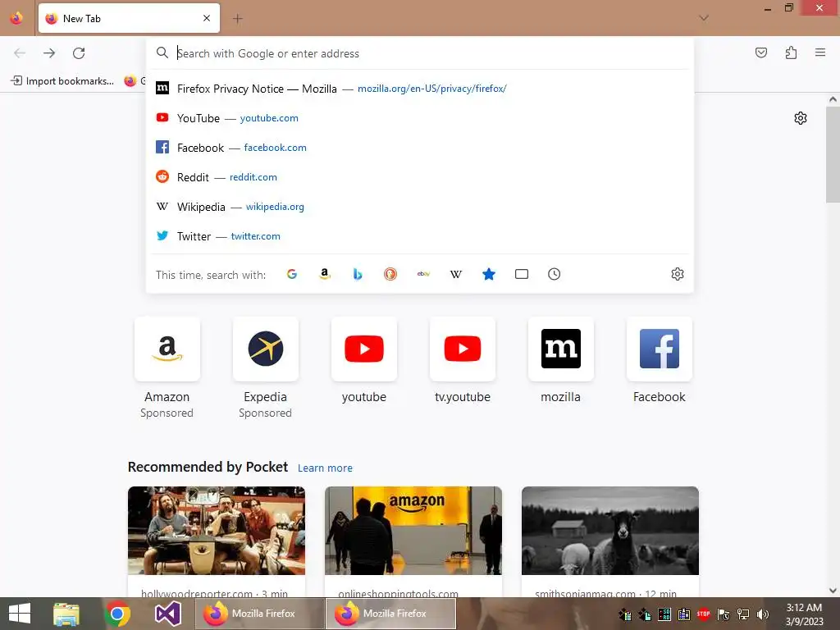Click the back navigation arrow
Image resolution: width=840 pixels, height=630 pixels.
pyautogui.click(x=20, y=53)
